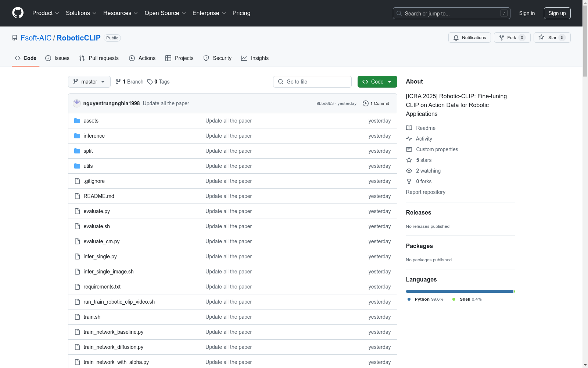Click the Custom properties icon
588x368 pixels.
pyautogui.click(x=409, y=149)
